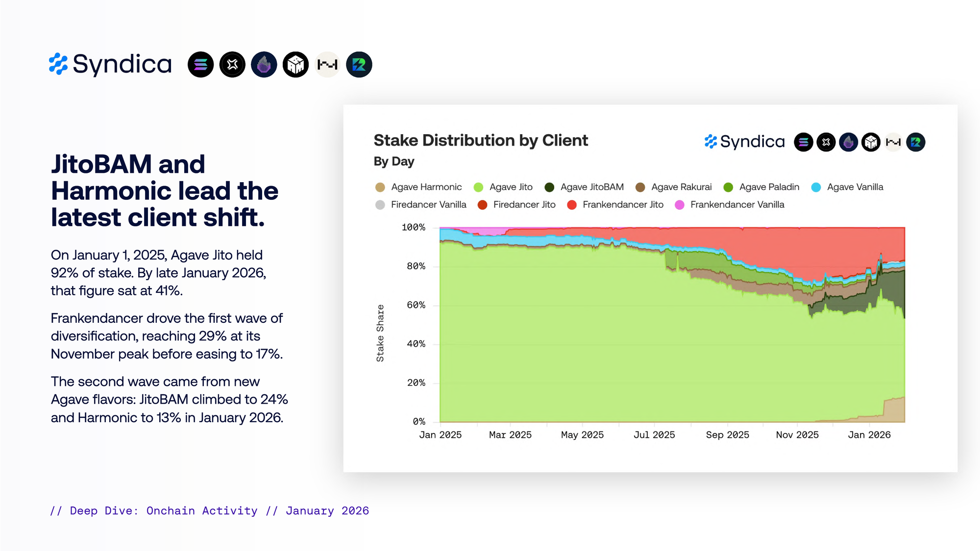980x551 pixels.
Task: Click the Syndica logo inside the chart card
Action: pyautogui.click(x=744, y=142)
